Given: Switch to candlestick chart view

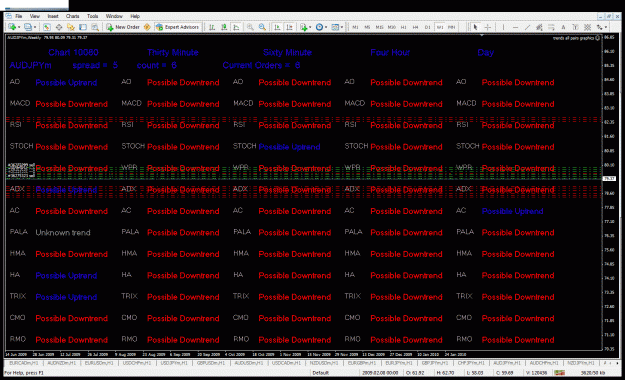Looking at the screenshot, I should click(x=224, y=27).
